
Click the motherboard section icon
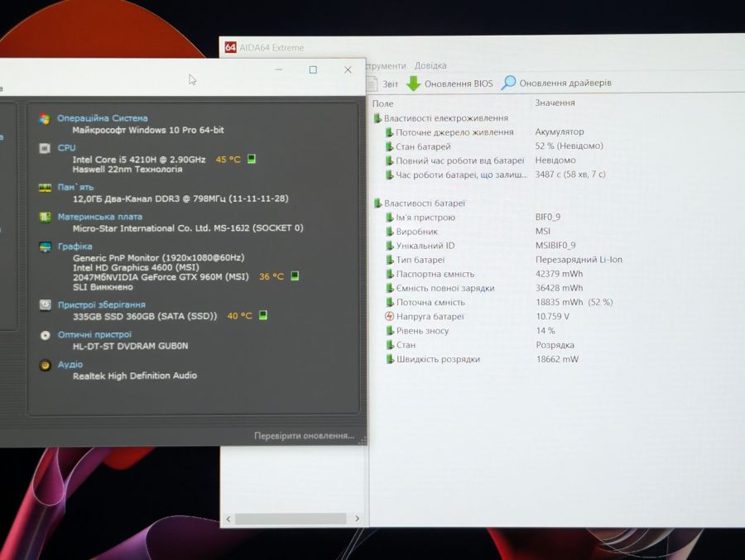click(46, 217)
